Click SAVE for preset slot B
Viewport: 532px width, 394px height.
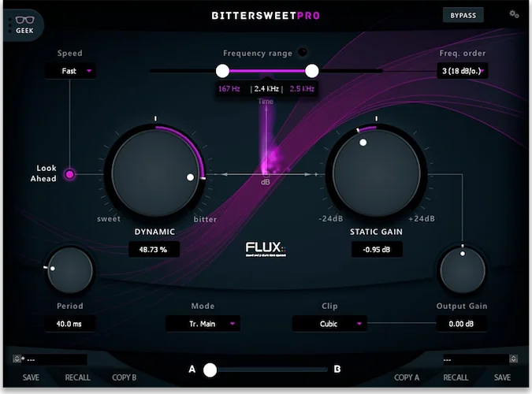tap(502, 377)
